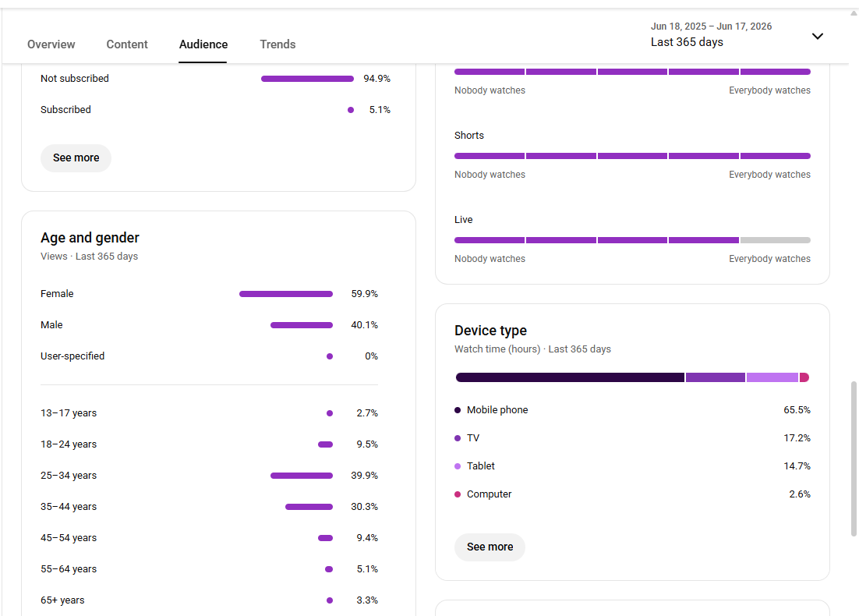Click the page vertical scrollbar thumb

click(x=854, y=458)
